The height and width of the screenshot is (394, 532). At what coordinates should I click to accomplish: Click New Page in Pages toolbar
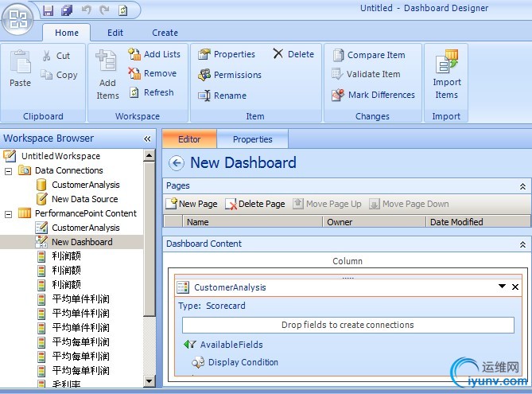[192, 204]
